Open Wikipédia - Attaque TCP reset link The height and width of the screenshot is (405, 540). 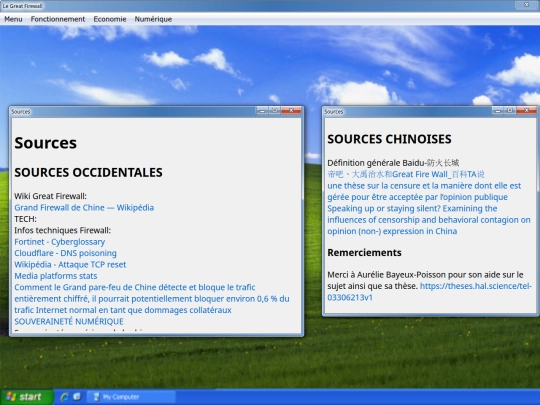(70, 264)
